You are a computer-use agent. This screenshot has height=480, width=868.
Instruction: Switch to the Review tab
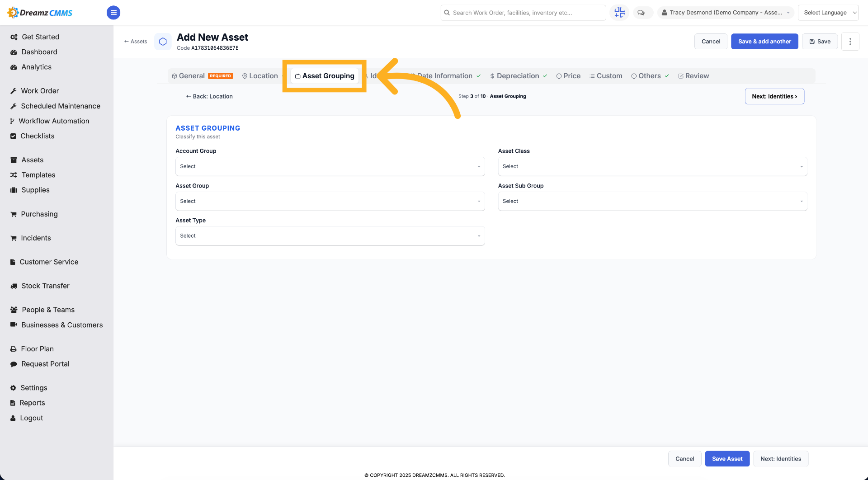point(693,76)
